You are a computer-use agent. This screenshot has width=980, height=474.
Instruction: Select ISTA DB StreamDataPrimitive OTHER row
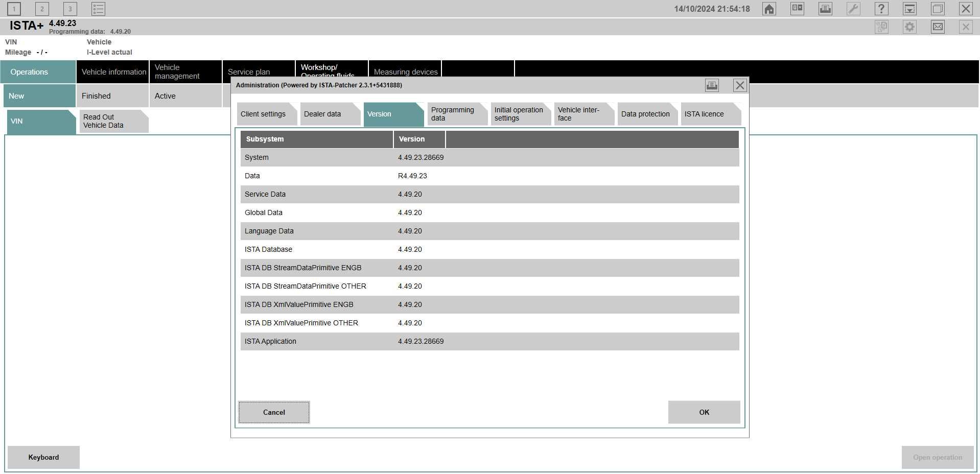point(489,286)
